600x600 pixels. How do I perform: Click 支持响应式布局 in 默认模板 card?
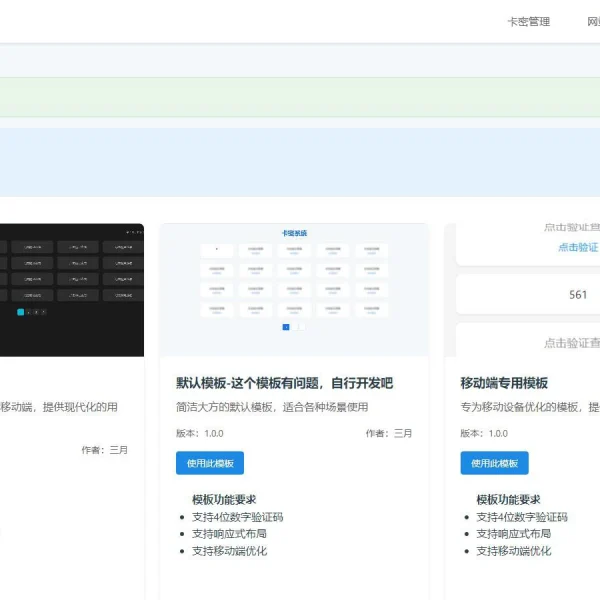[229, 534]
